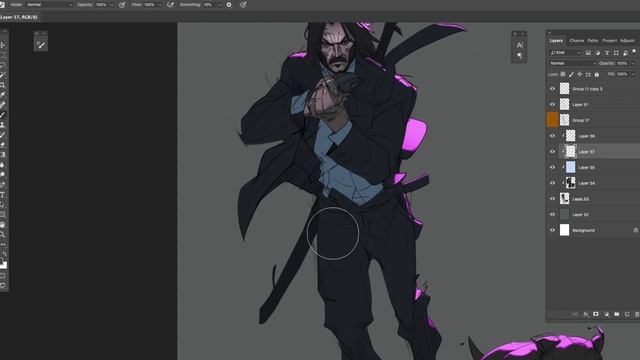Screen dimensions: 640x360
Task: Lock all with padlock icon
Action: point(597,74)
